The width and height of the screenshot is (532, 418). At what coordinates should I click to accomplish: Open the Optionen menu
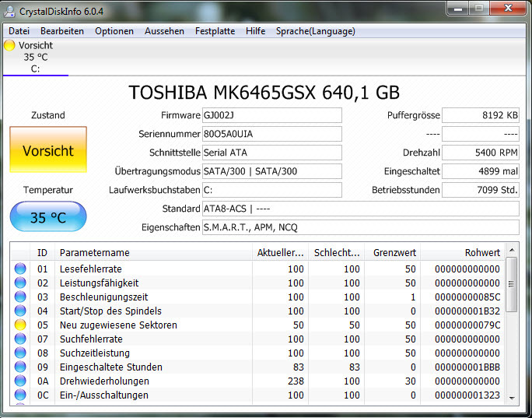[114, 31]
